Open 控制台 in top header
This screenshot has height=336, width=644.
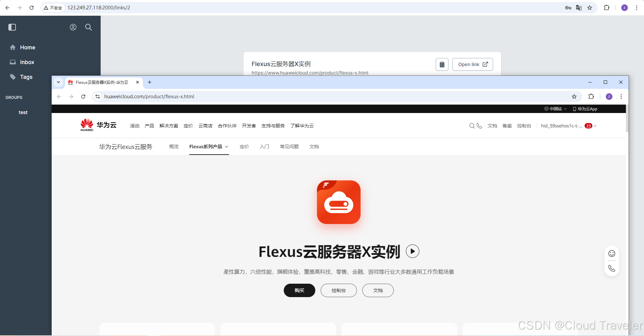[524, 126]
